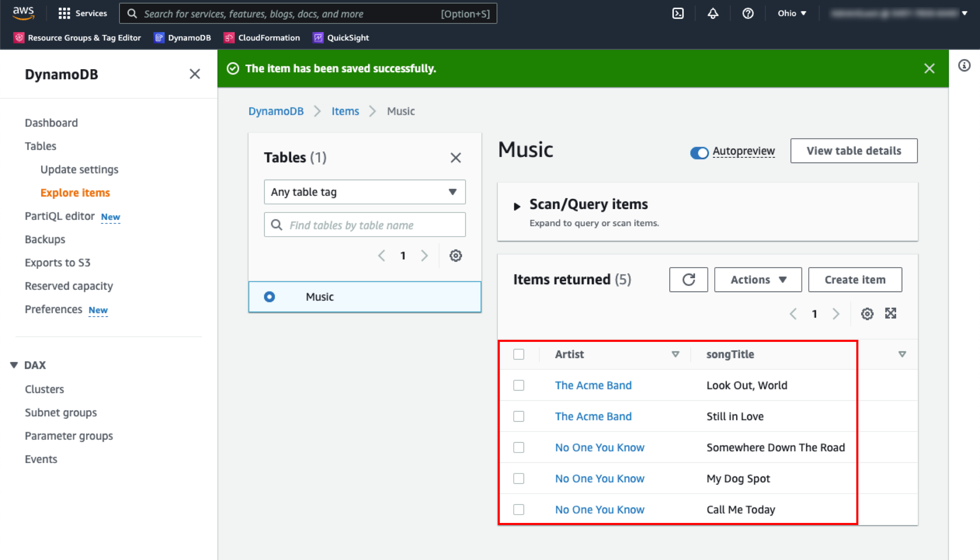Click the AWS services search field
The image size is (980, 560).
308,14
